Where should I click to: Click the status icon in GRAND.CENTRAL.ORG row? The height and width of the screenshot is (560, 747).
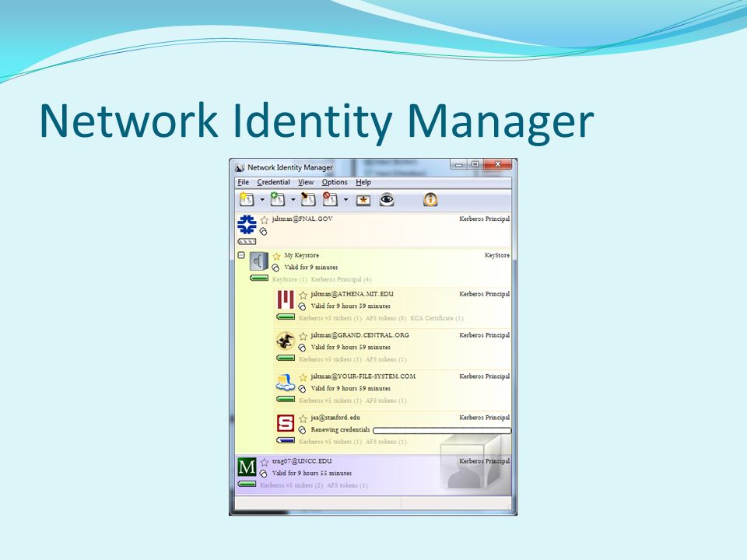[x=302, y=348]
